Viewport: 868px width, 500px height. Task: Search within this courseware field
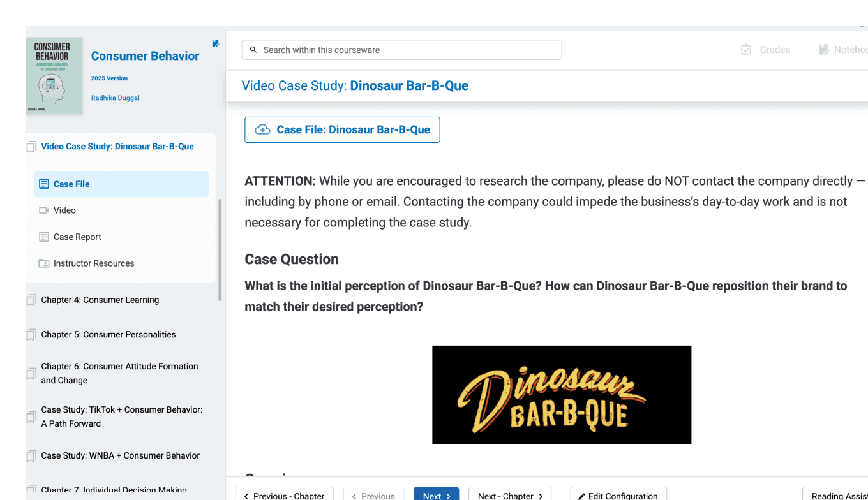pos(401,50)
